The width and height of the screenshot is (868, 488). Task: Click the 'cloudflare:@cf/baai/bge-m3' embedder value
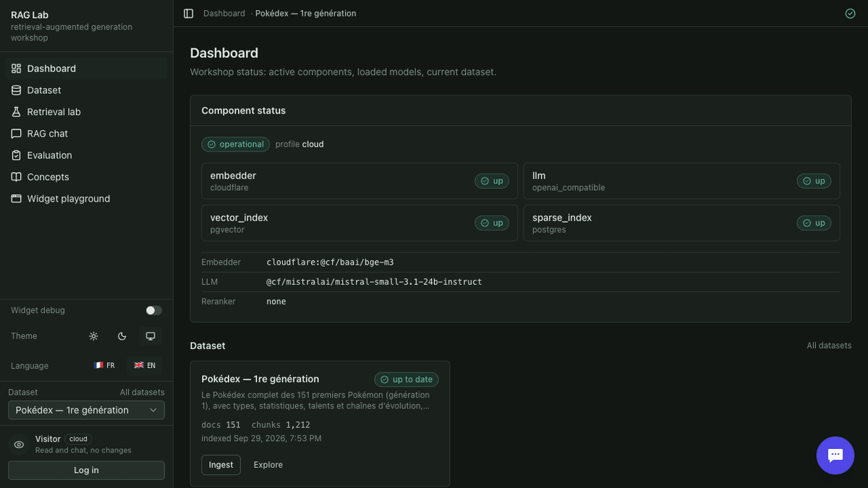click(x=330, y=262)
